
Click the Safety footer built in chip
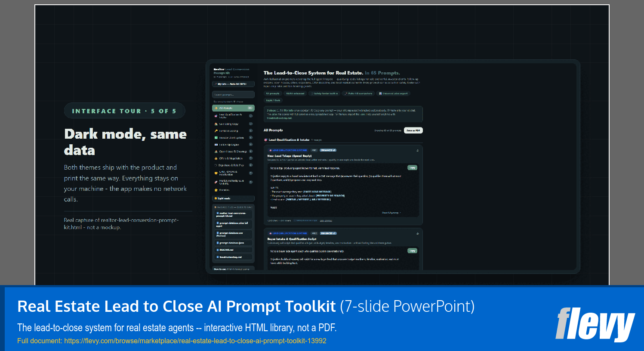click(x=325, y=93)
